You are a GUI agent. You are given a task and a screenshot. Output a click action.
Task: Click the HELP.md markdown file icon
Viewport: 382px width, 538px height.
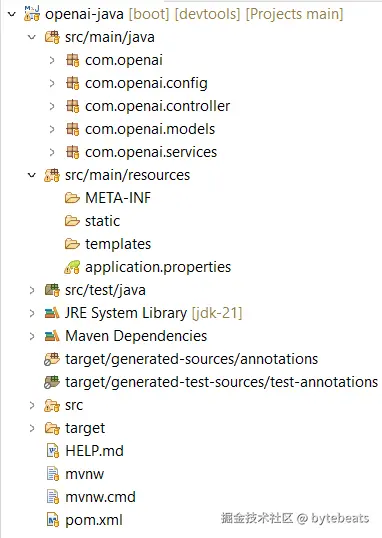tap(53, 451)
